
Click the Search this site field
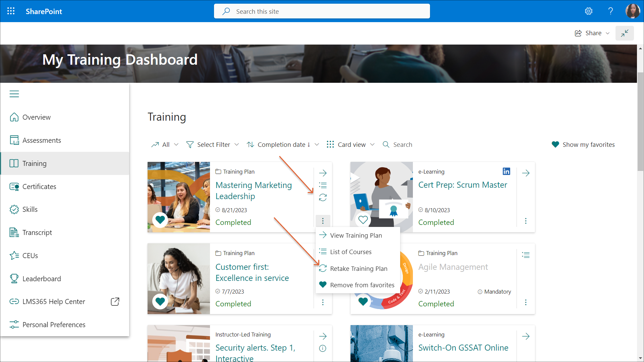tap(322, 11)
